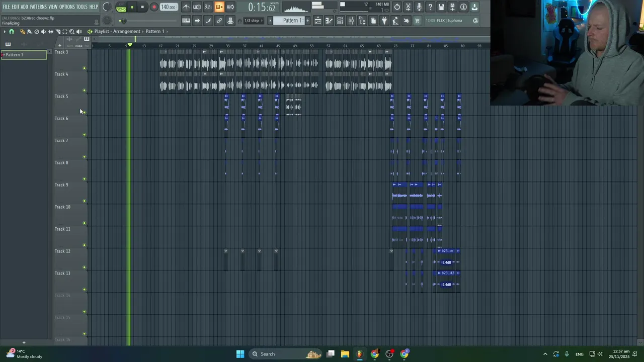This screenshot has height=362, width=644.
Task: Click the undo history icon
Action: (x=397, y=7)
